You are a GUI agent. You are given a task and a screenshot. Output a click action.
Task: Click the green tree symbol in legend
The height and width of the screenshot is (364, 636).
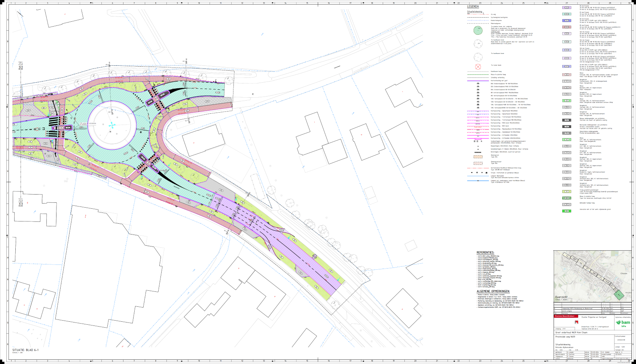point(478,31)
